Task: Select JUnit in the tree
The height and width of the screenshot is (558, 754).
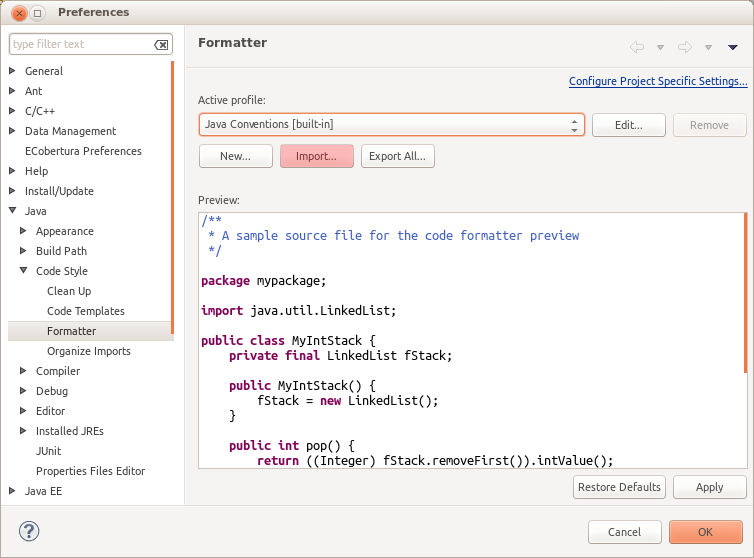Action: pyautogui.click(x=49, y=451)
